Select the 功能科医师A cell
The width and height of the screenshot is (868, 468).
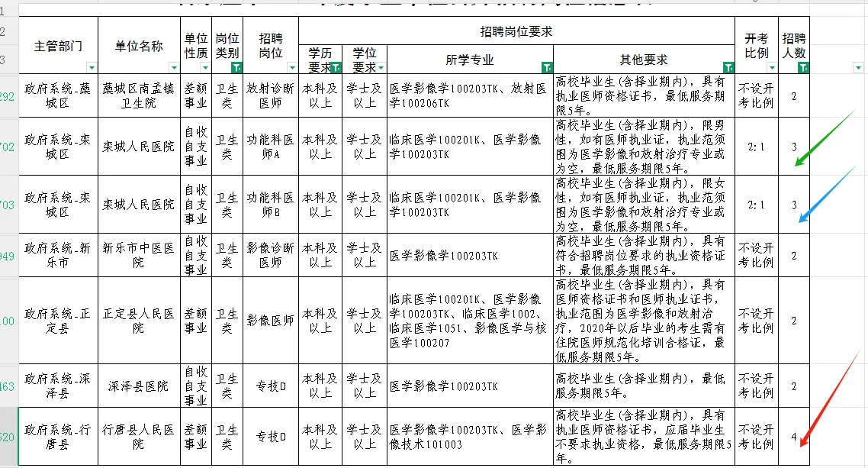coord(271,147)
